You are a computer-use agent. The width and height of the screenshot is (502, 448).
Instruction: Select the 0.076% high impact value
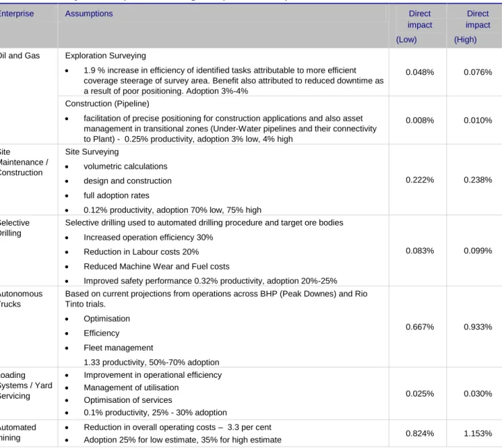478,72
